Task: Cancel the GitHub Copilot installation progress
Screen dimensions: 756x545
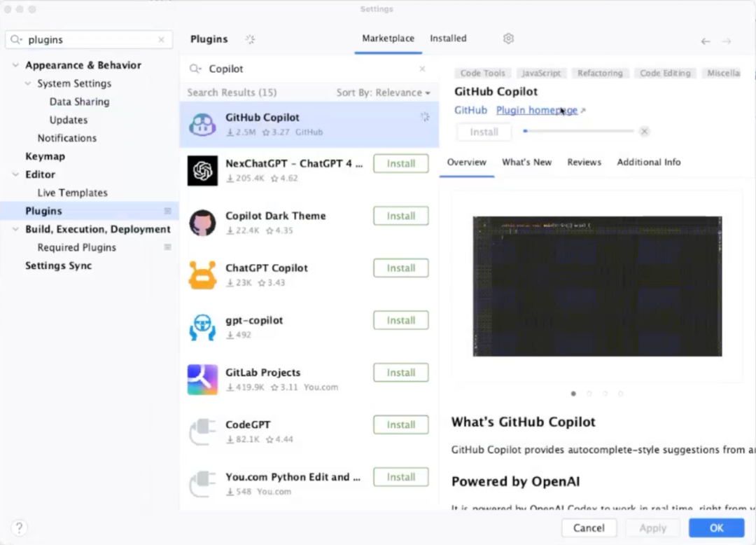Action: [644, 131]
